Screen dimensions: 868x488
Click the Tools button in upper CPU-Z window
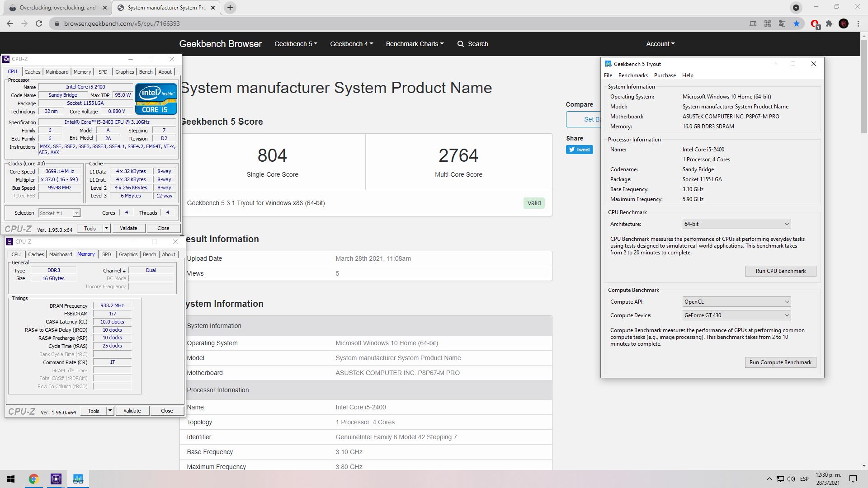(x=90, y=228)
